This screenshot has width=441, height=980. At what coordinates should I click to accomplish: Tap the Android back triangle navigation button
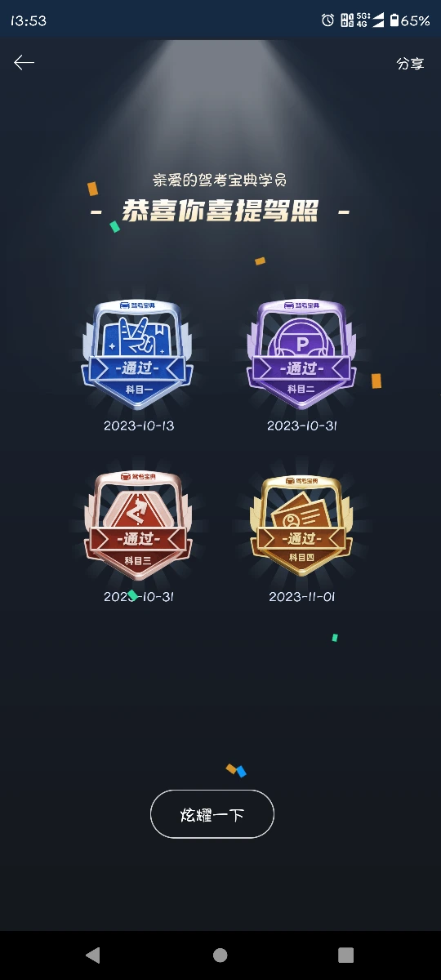pyautogui.click(x=93, y=955)
